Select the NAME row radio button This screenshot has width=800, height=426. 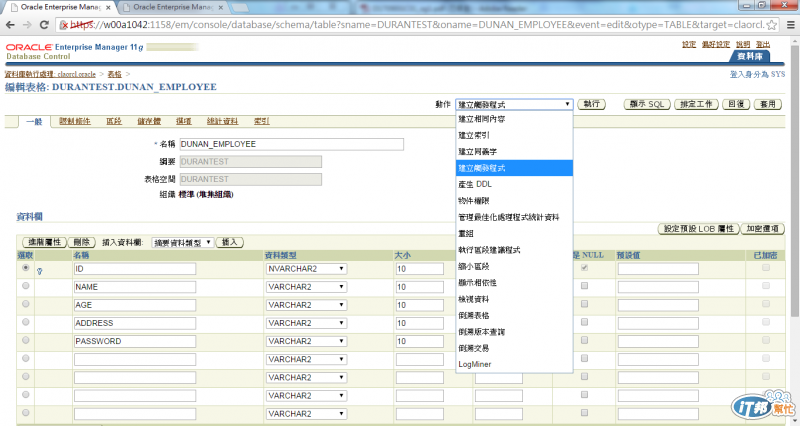click(x=26, y=286)
